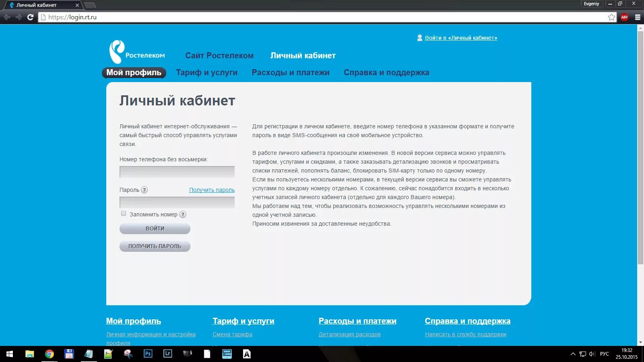Open the Adblock Plus extension icon
Screen dimensions: 644x362
pyautogui.click(x=624, y=17)
